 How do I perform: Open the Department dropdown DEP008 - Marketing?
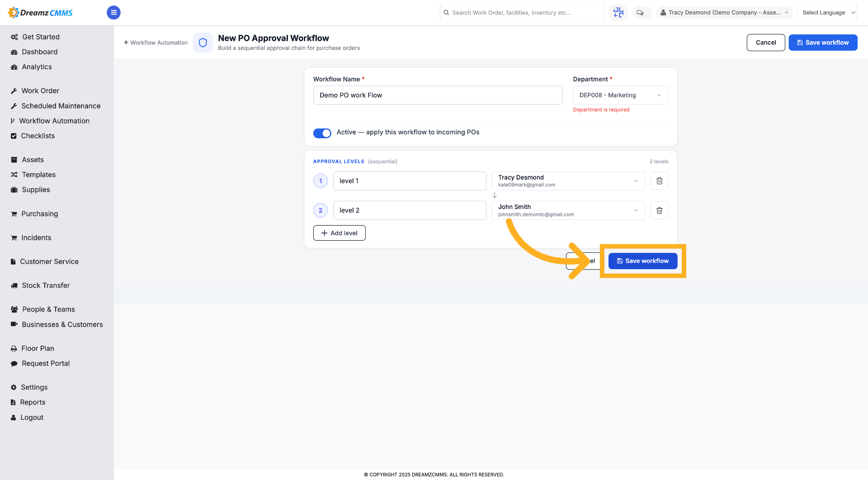coord(620,95)
